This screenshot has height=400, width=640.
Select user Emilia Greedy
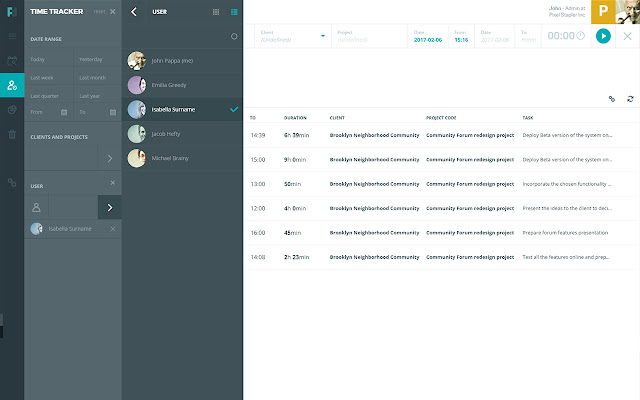pos(182,85)
